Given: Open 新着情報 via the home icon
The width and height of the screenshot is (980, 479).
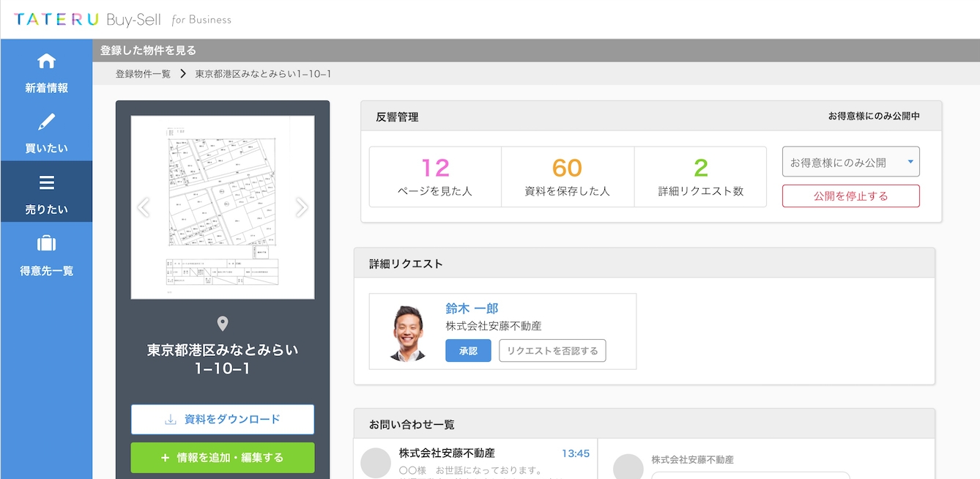Looking at the screenshot, I should click(47, 60).
